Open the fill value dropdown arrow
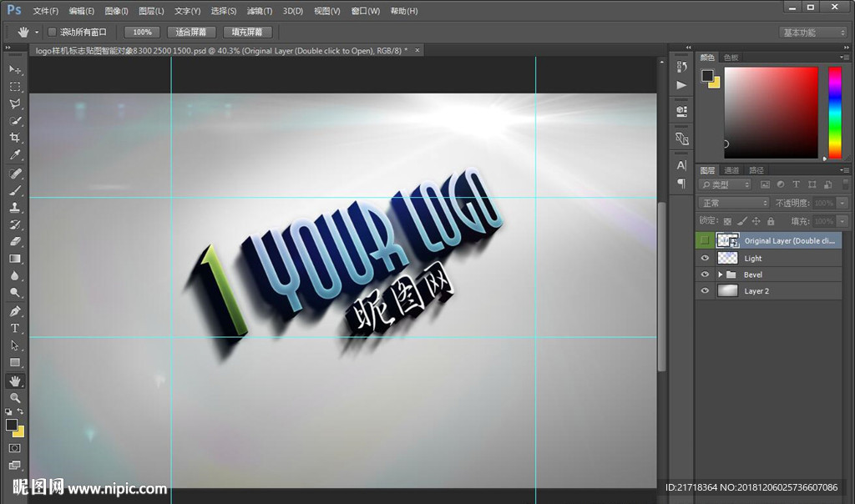The height and width of the screenshot is (504, 855). 842,221
